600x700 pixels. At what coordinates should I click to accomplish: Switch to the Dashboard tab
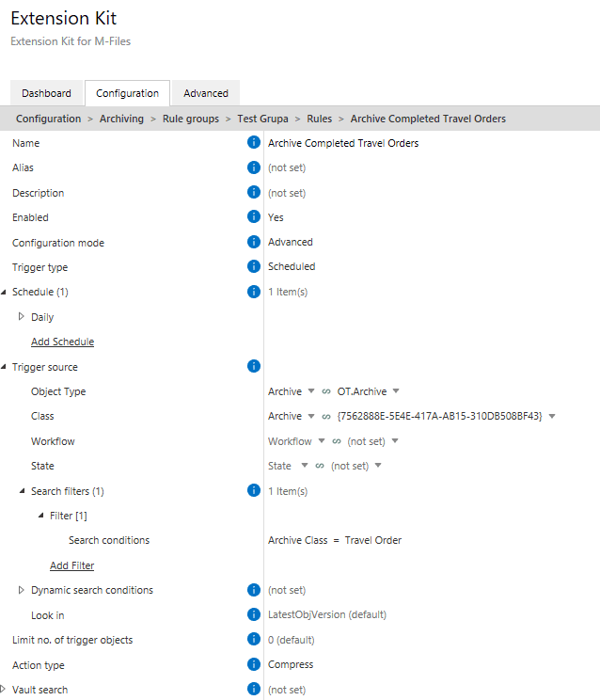[46, 93]
